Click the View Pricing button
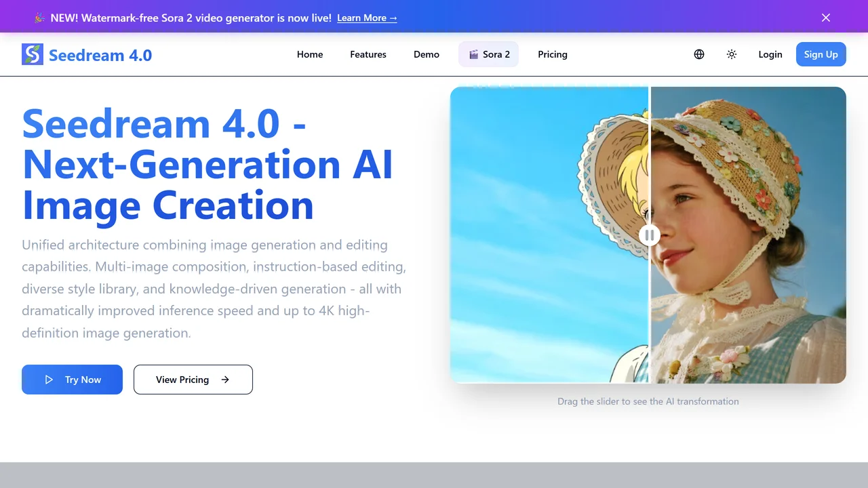868x488 pixels. coord(193,380)
